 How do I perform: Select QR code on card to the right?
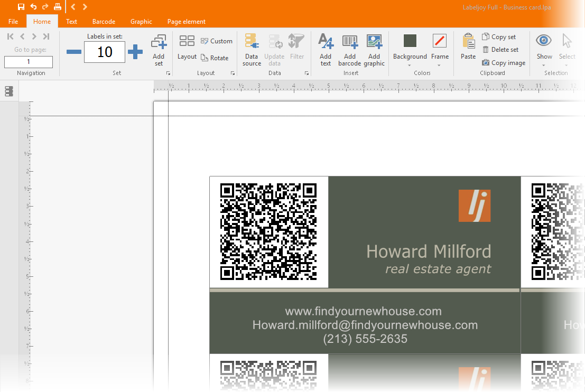click(558, 231)
